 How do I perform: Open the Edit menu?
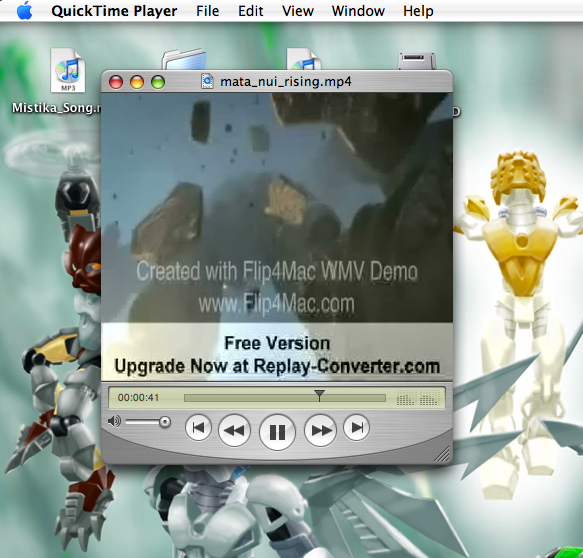coord(251,11)
